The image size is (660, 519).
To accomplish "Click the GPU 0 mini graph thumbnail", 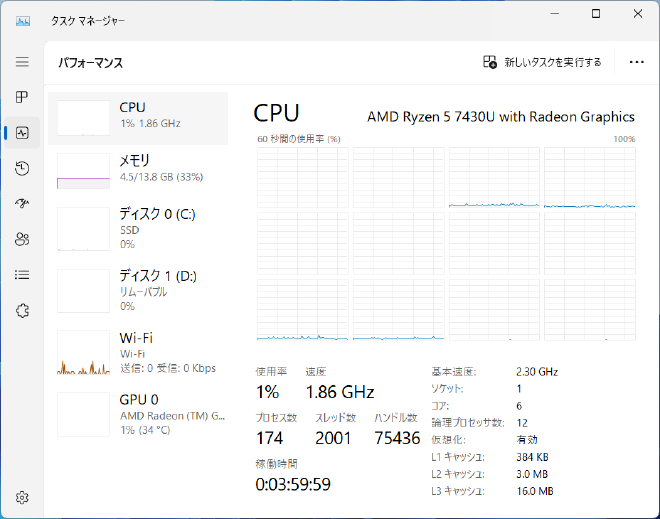I will pos(83,414).
